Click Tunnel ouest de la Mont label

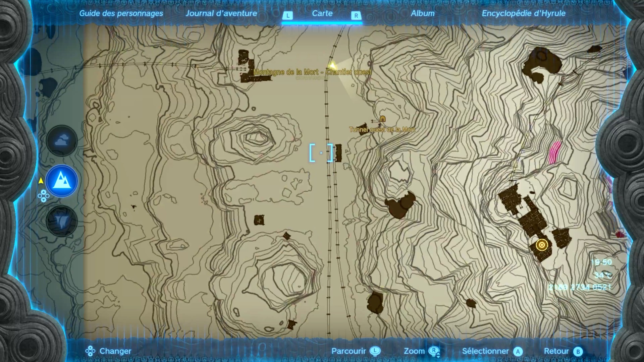[x=382, y=129]
